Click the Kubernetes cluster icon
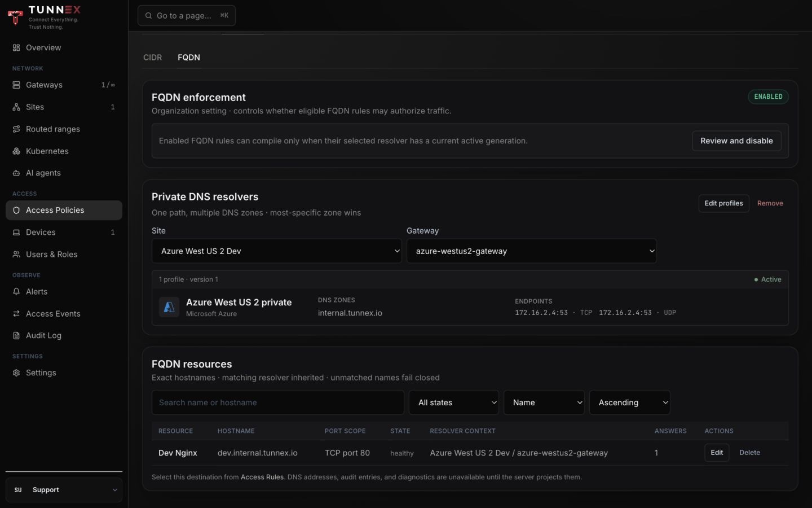The image size is (812, 508). click(x=16, y=151)
